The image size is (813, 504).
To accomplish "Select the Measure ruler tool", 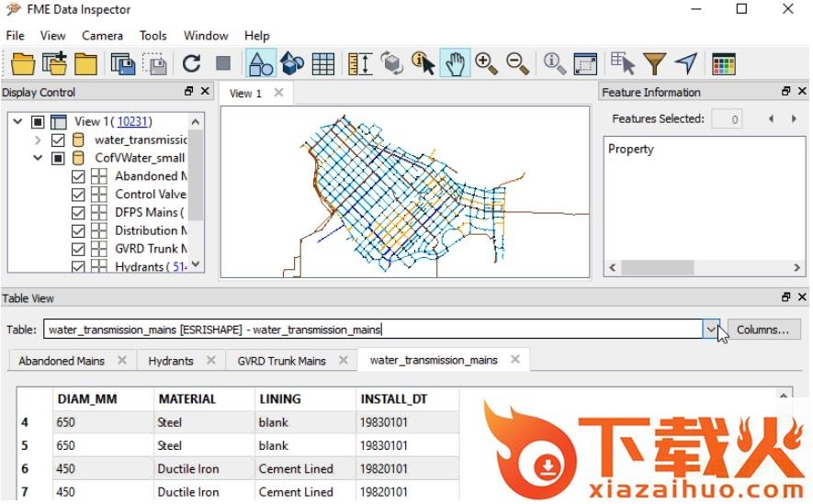I will 360,64.
